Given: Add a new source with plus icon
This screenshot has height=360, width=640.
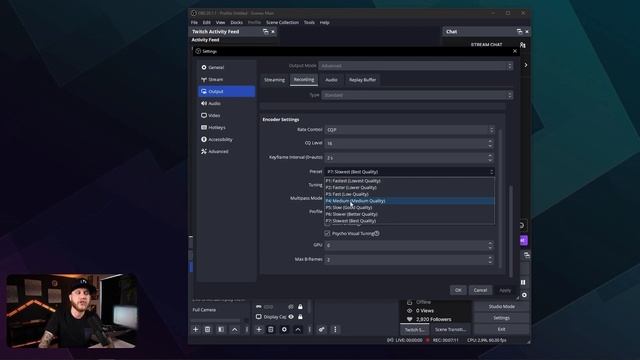Looking at the screenshot, I should pyautogui.click(x=259, y=329).
